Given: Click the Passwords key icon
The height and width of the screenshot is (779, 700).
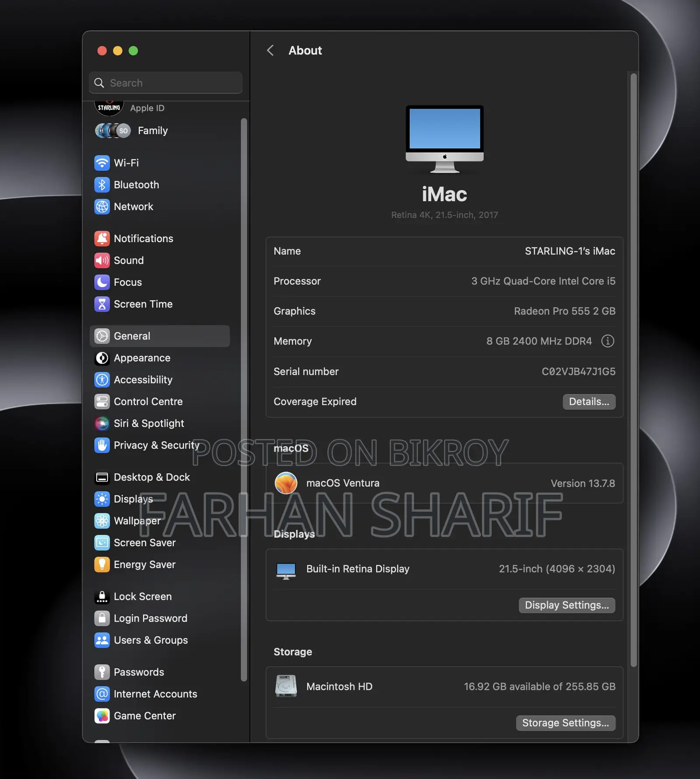Looking at the screenshot, I should [102, 673].
